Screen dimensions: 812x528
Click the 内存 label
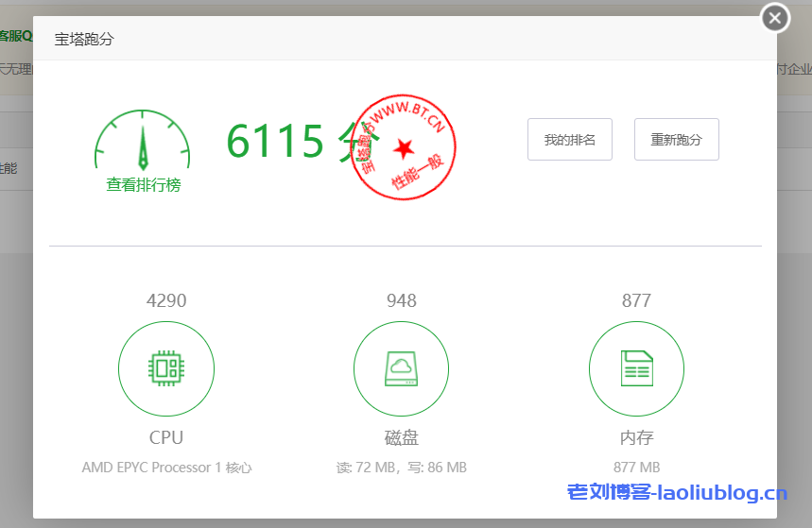(x=636, y=437)
